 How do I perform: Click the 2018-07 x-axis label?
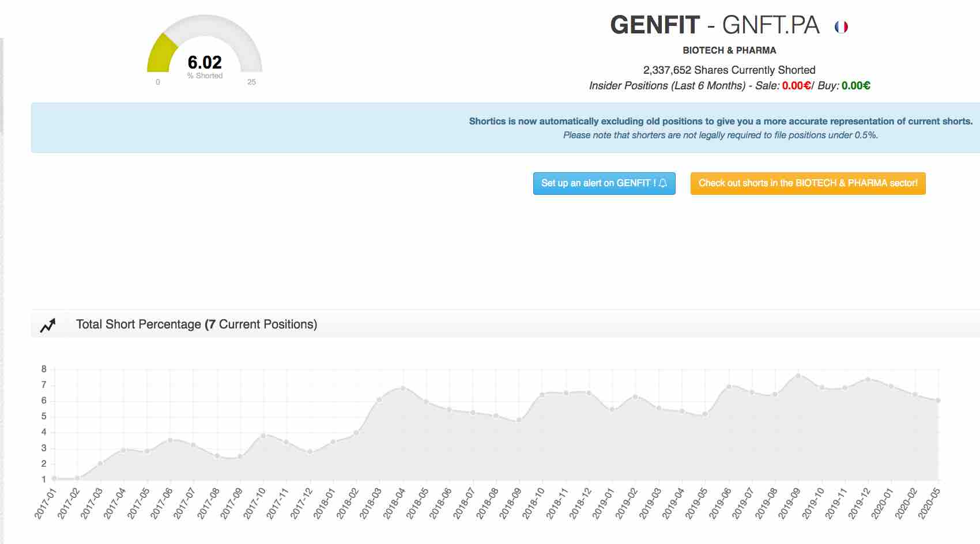tap(463, 504)
